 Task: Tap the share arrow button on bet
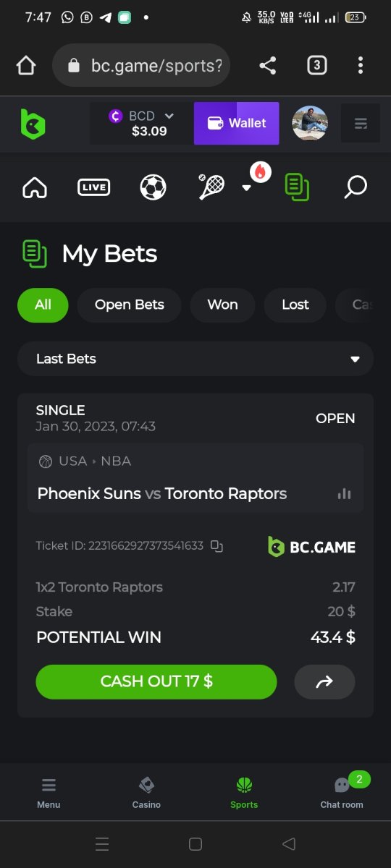[324, 681]
